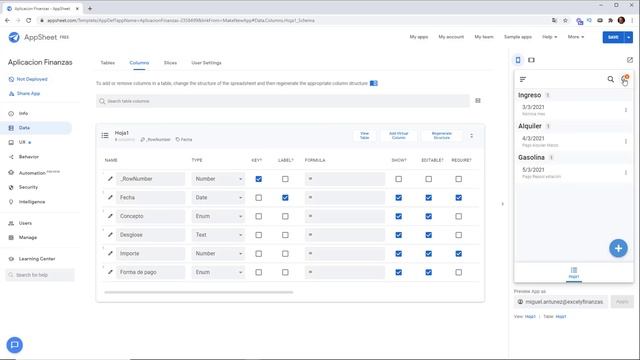Click View Table button for Hoja1
Screen dimensions: 640x360
[x=364, y=136]
